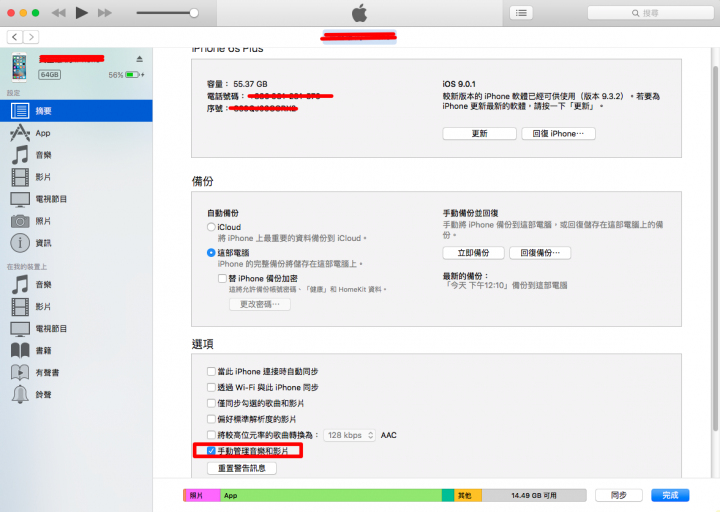Click the 立即備份 button
The image size is (720, 512).
point(473,253)
